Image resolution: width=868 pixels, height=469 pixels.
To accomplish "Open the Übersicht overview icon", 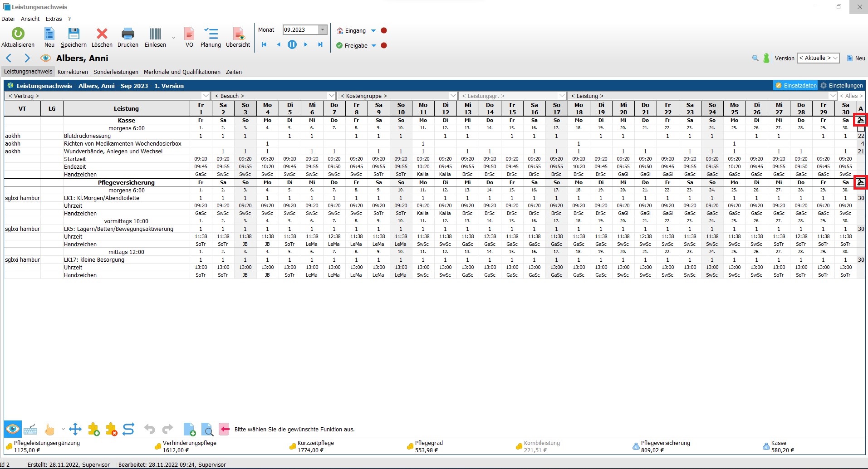I will click(x=239, y=34).
